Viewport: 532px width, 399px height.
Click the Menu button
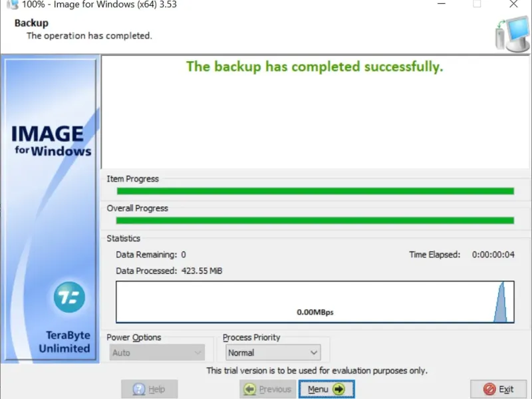(x=327, y=389)
